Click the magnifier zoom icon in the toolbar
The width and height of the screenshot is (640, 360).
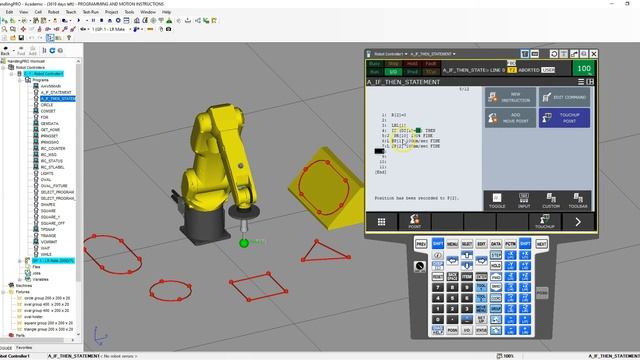4,29
